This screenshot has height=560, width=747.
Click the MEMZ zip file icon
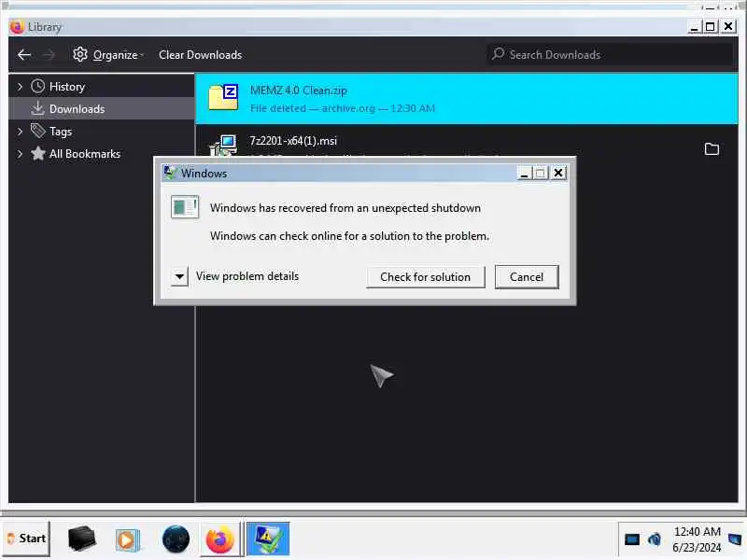tap(223, 97)
